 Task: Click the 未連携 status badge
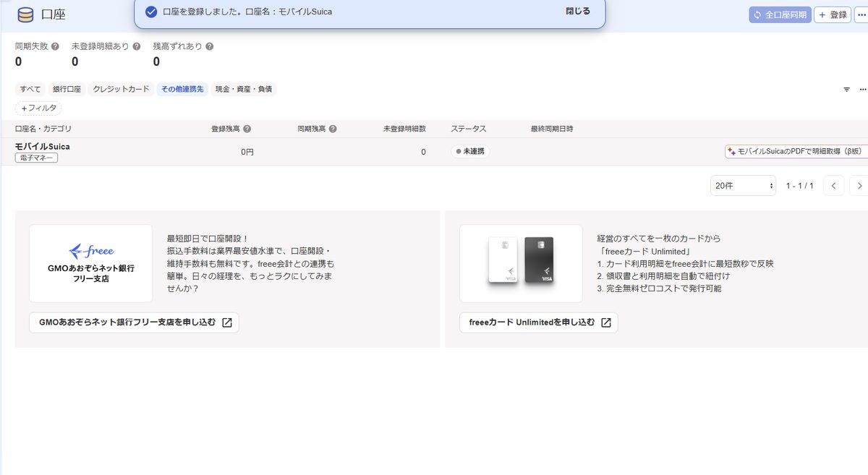click(470, 152)
